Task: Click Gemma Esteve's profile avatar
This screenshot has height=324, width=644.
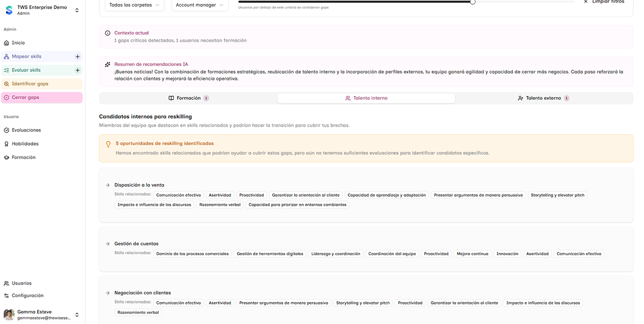Action: click(9, 315)
